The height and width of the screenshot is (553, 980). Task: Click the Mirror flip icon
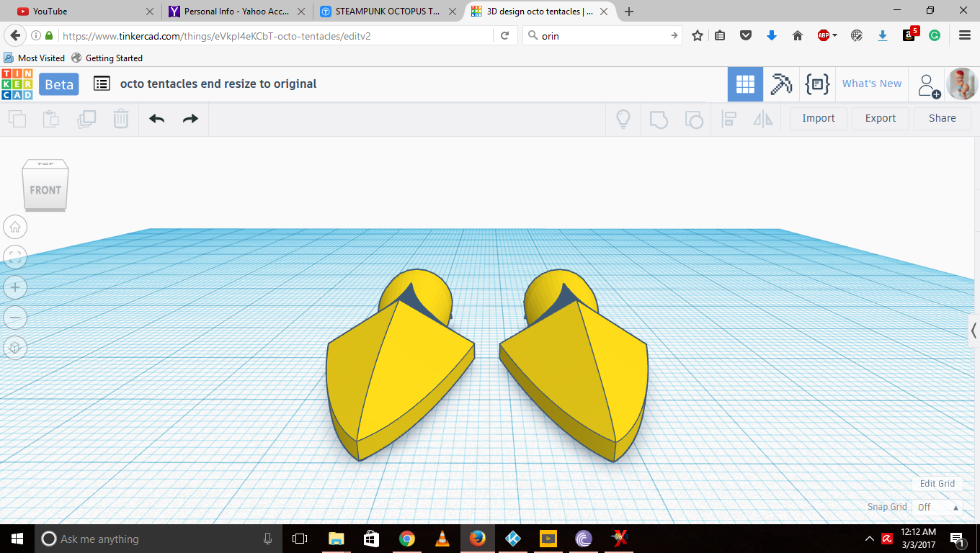pyautogui.click(x=762, y=119)
